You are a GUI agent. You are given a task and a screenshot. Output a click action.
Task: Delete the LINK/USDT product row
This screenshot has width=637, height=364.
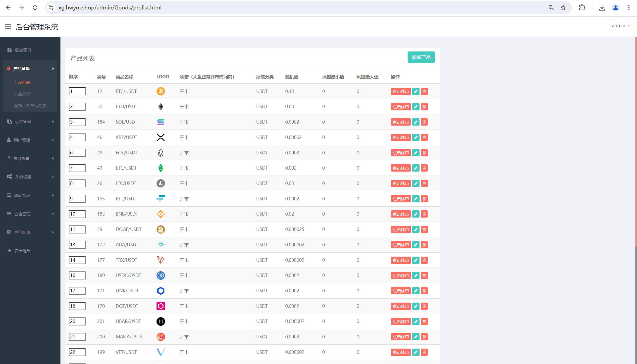point(424,291)
